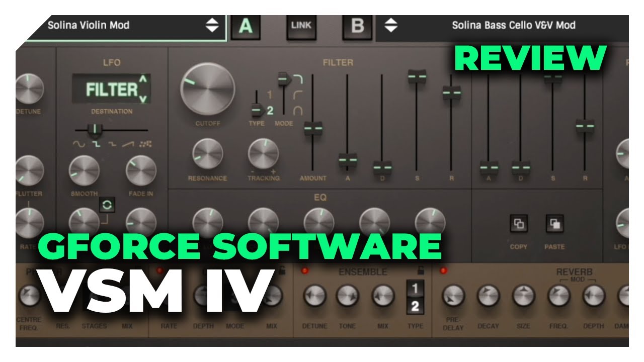
Task: Choose the top low-pass filter mode icon
Action: [x=298, y=78]
